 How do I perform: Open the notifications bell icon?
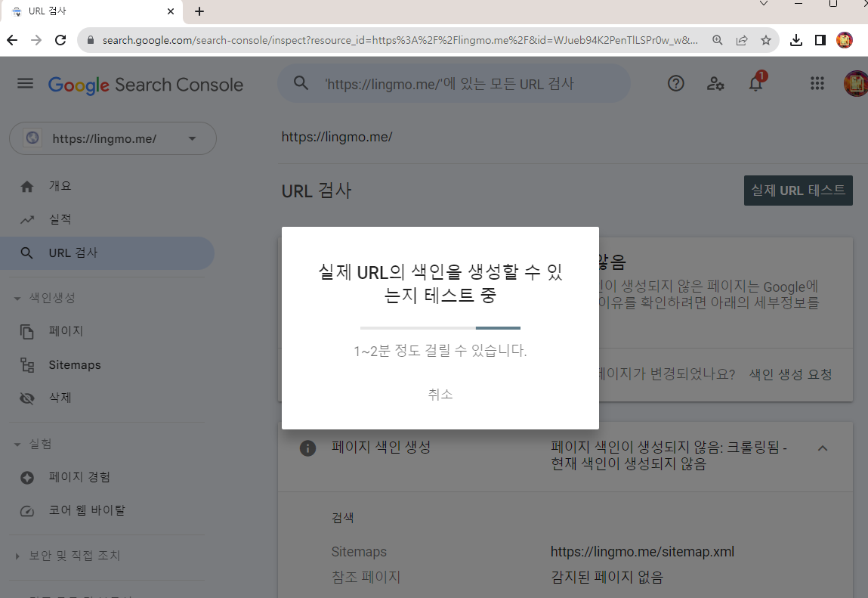click(756, 82)
